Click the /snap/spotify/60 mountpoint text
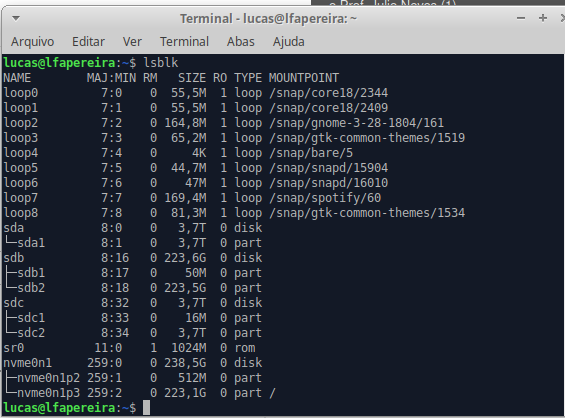The image size is (565, 418). click(325, 198)
